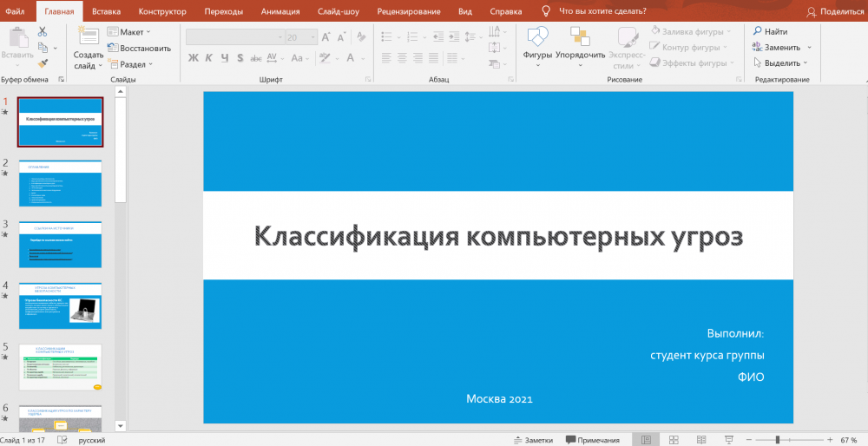This screenshot has width=868, height=446.
Task: Open the Выделить selection dropdown
Action: pyautogui.click(x=782, y=62)
